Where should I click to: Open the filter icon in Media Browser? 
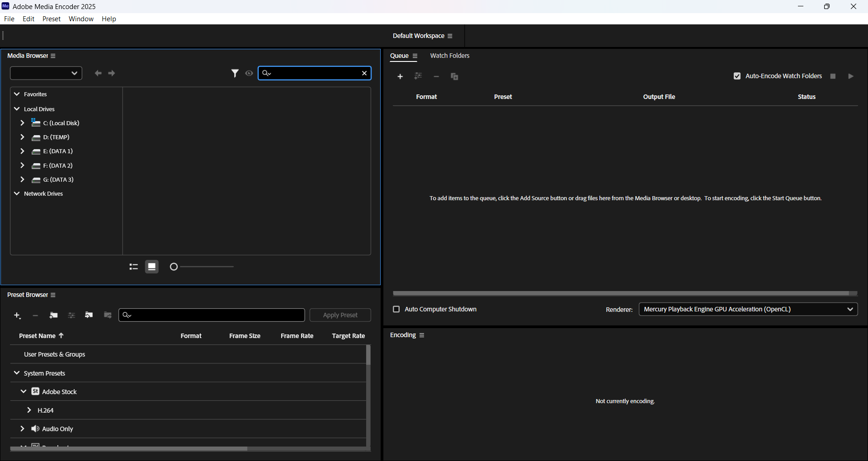pyautogui.click(x=235, y=73)
